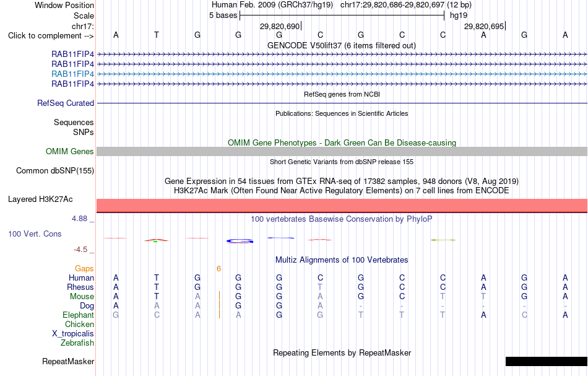Open the H3K27Ac Mark track title

[x=342, y=190]
